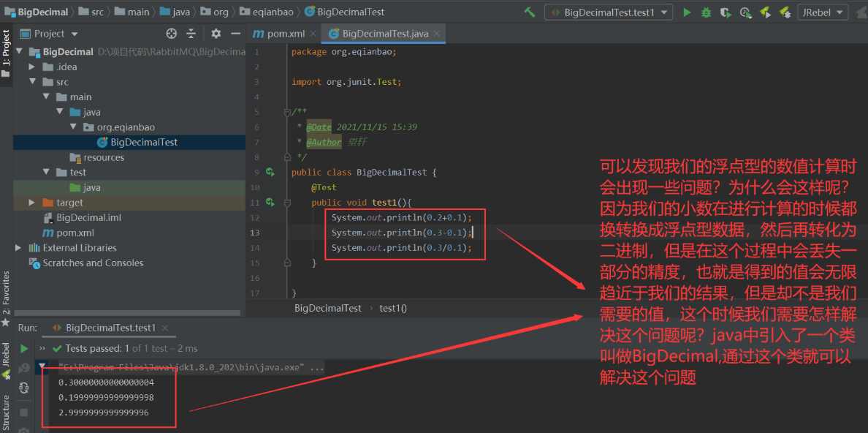Expand the .idea folder

[x=33, y=67]
